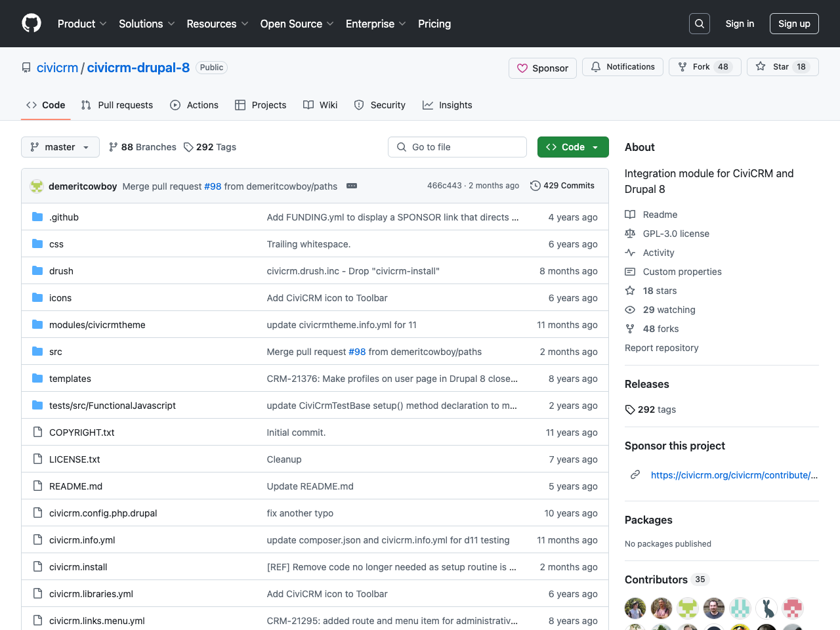840x630 pixels.
Task: Expand the Enterprise menu
Action: click(x=376, y=24)
